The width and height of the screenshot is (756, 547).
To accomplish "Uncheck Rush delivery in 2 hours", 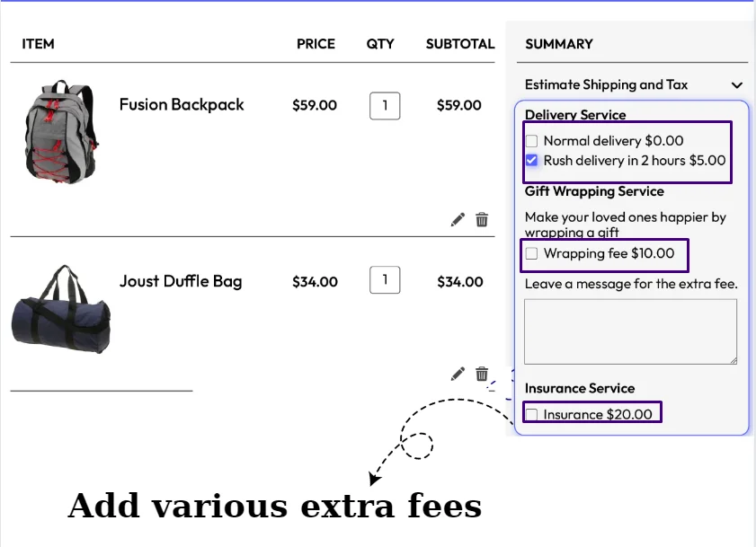I will point(530,160).
